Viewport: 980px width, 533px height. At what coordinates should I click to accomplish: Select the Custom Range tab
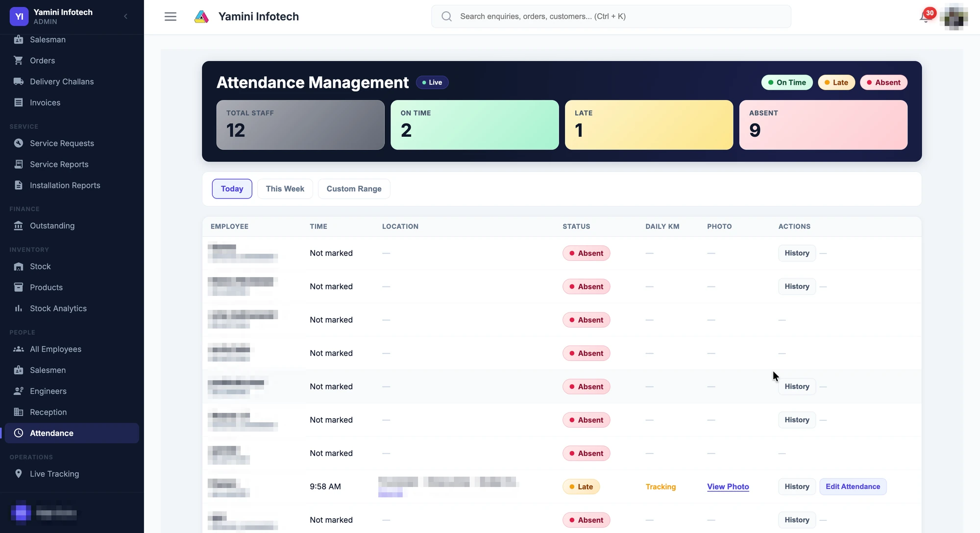coord(354,189)
